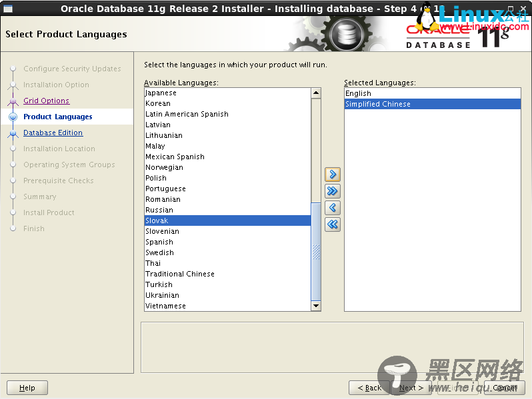Select Product Languages step in sidebar
532x399 pixels.
58,117
